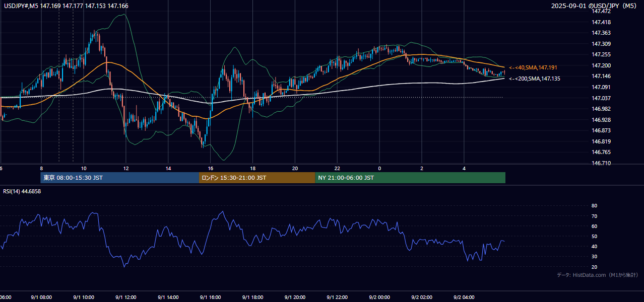Click hour 16 on price chart time axis

[x=211, y=169]
